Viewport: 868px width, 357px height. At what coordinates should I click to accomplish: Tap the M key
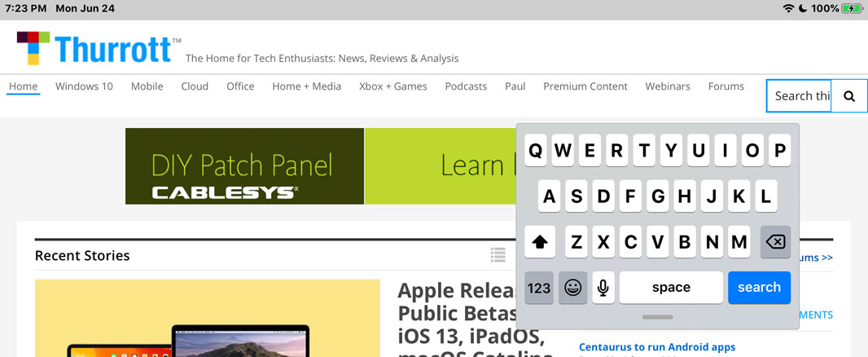[x=739, y=242]
